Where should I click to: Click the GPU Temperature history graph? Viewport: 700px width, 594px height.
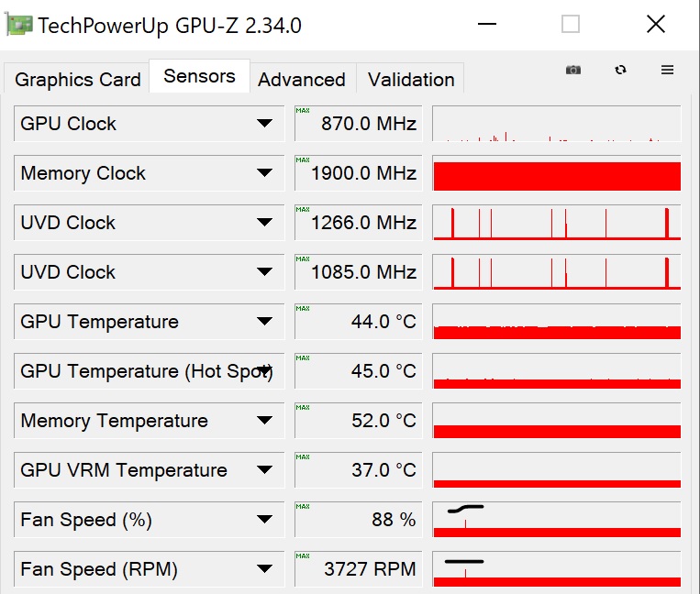(556, 322)
